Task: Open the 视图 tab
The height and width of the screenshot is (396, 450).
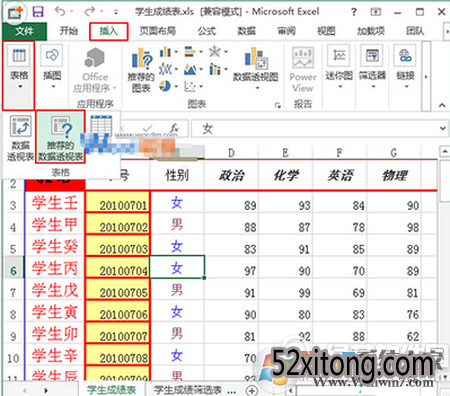Action: (x=326, y=31)
